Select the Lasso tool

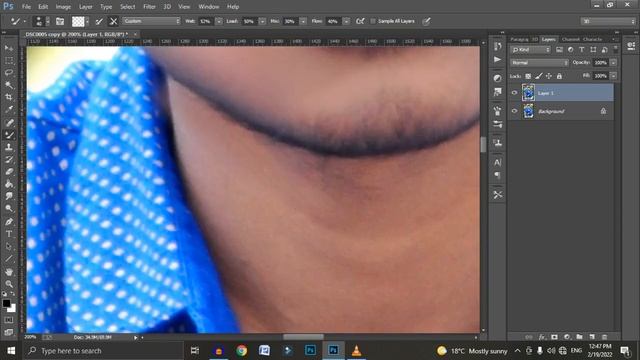pyautogui.click(x=9, y=73)
